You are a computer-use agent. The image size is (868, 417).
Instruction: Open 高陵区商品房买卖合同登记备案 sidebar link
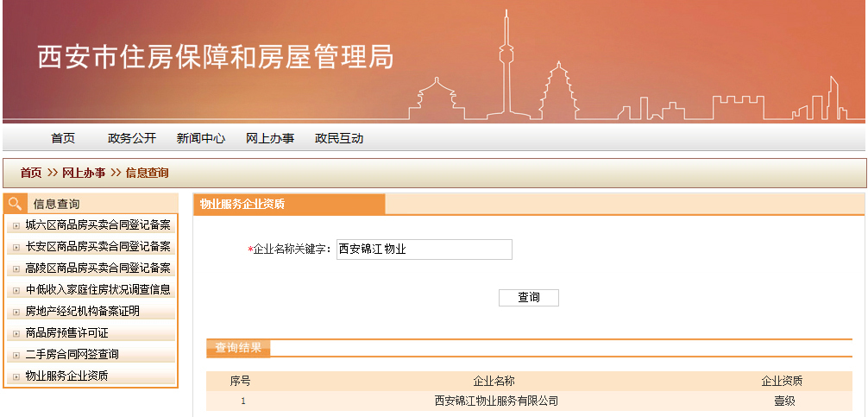(x=97, y=269)
